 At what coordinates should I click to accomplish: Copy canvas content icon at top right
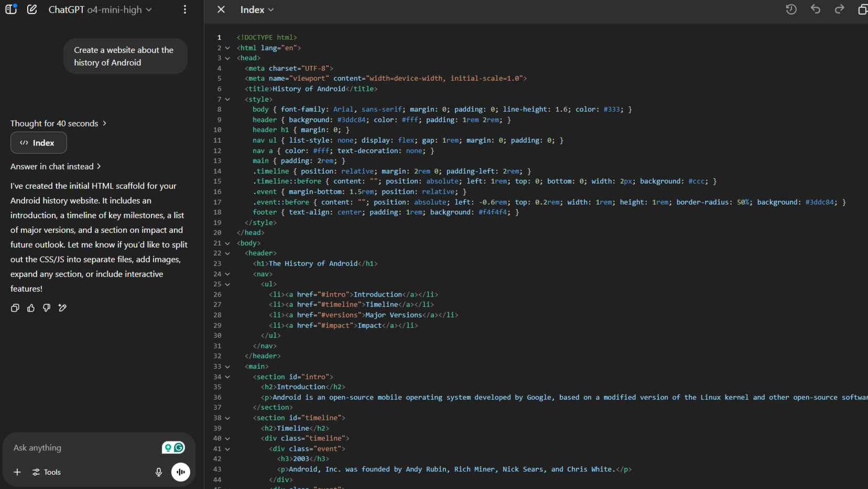click(x=863, y=9)
